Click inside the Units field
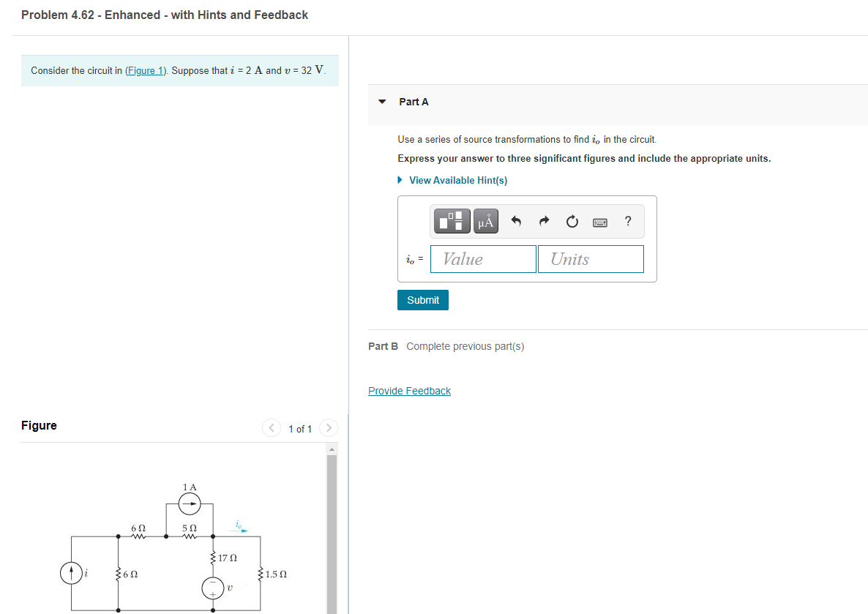The width and height of the screenshot is (868, 614). pos(591,258)
